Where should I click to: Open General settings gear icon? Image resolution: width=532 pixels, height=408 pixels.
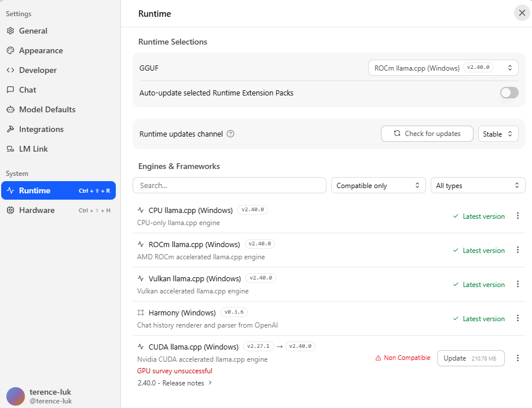pyautogui.click(x=10, y=31)
